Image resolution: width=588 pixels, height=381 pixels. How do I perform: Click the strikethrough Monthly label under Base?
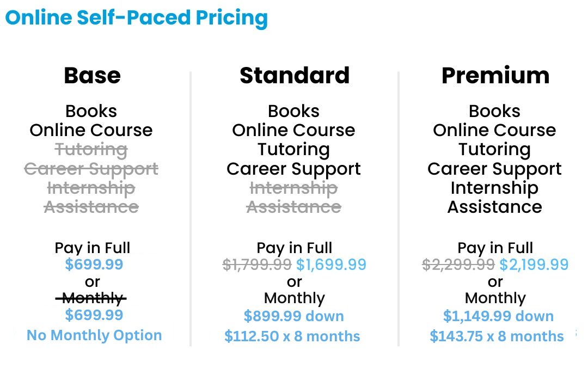pos(92,298)
